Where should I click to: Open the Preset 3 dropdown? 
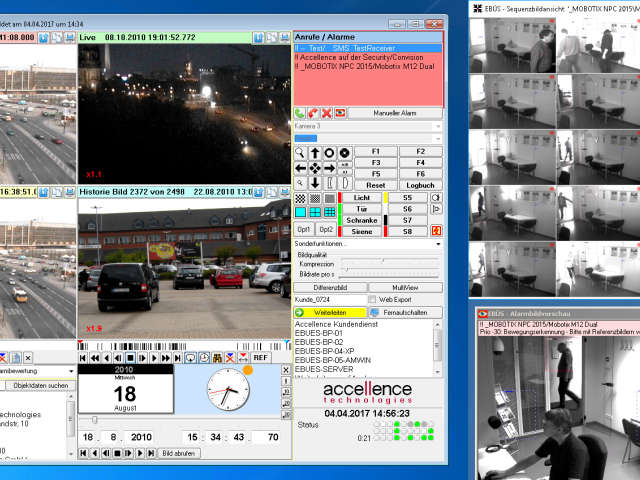(x=368, y=138)
